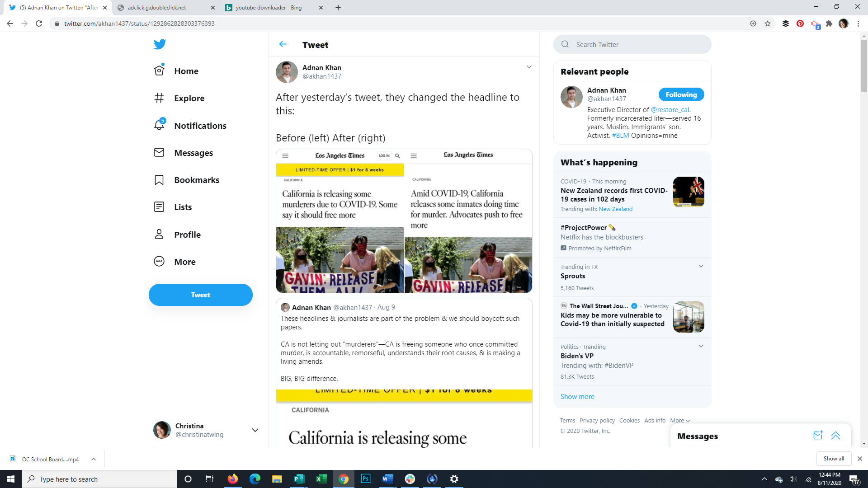Click the new message compose icon

(x=818, y=436)
